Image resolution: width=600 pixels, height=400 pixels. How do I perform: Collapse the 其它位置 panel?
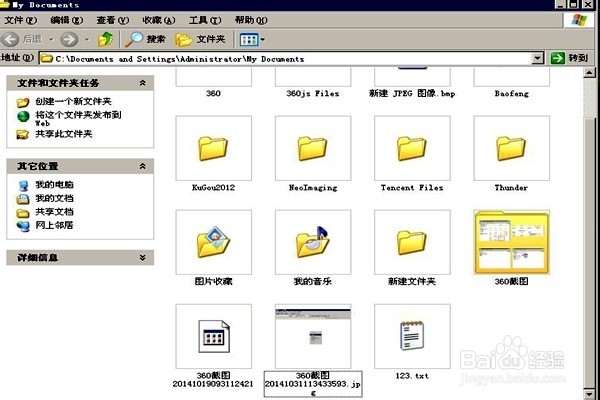(143, 166)
